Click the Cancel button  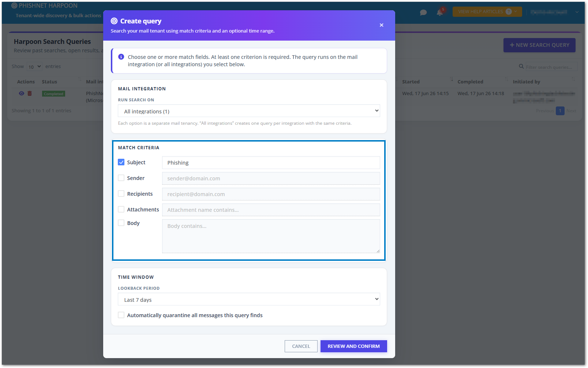[301, 346]
